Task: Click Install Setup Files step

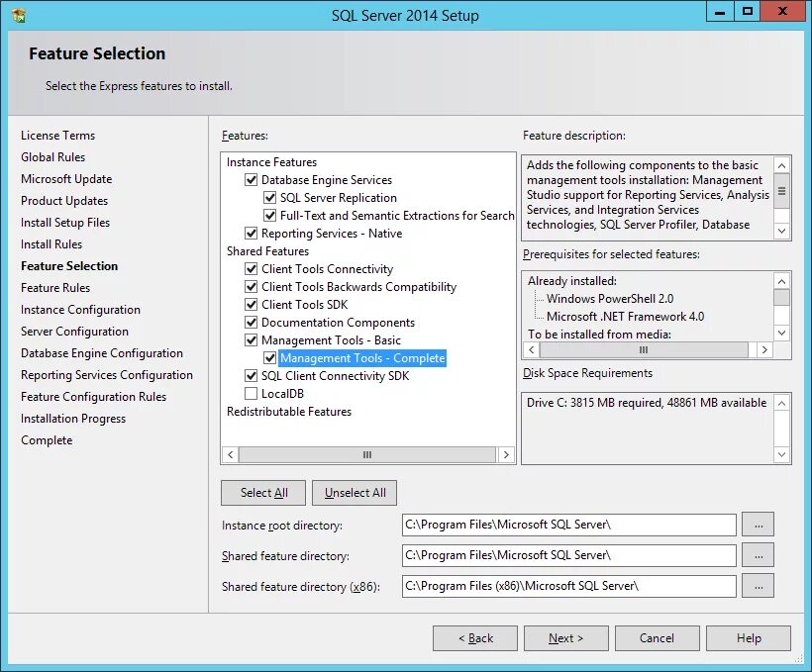Action: 65,222
